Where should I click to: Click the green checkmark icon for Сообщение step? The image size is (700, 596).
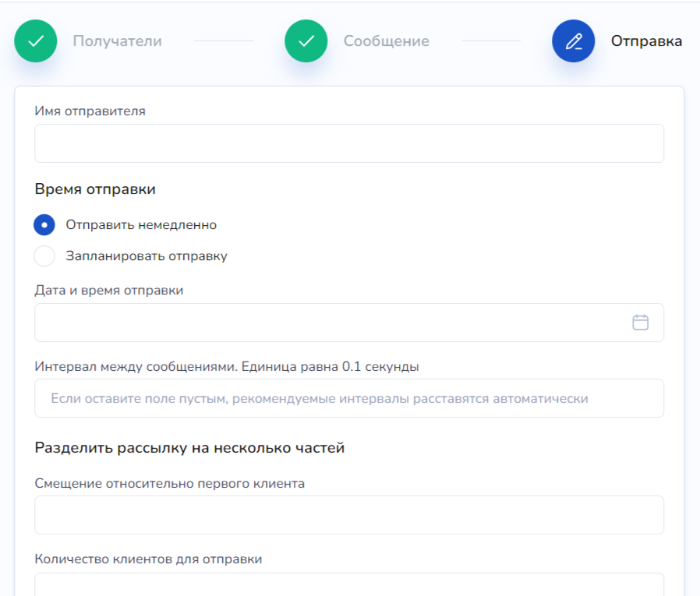pyautogui.click(x=306, y=41)
